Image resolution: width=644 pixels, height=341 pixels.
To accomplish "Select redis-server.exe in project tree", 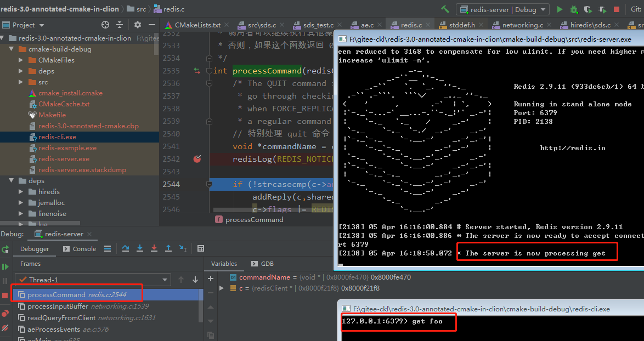I will point(64,159).
